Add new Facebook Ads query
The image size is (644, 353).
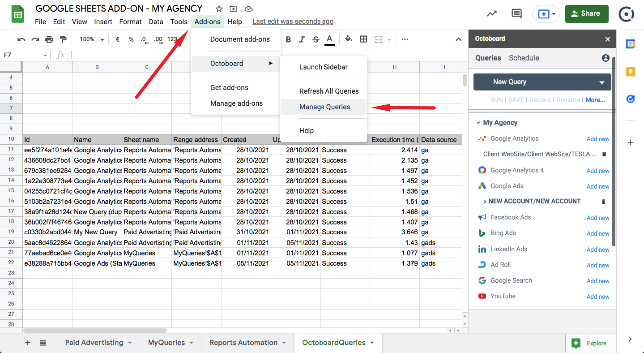[x=598, y=218]
